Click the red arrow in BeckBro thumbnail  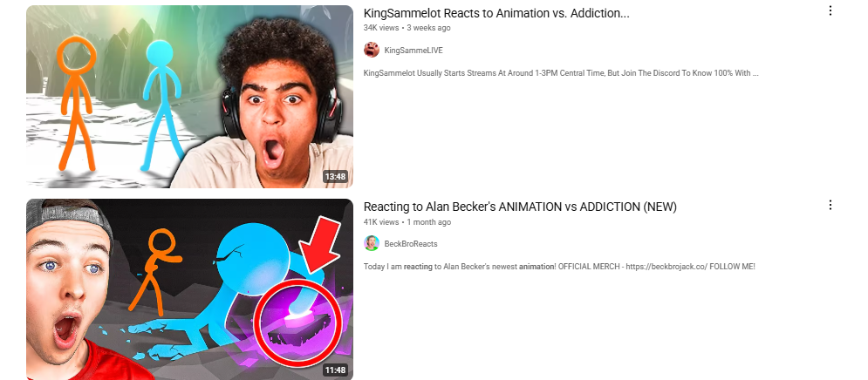(x=321, y=244)
